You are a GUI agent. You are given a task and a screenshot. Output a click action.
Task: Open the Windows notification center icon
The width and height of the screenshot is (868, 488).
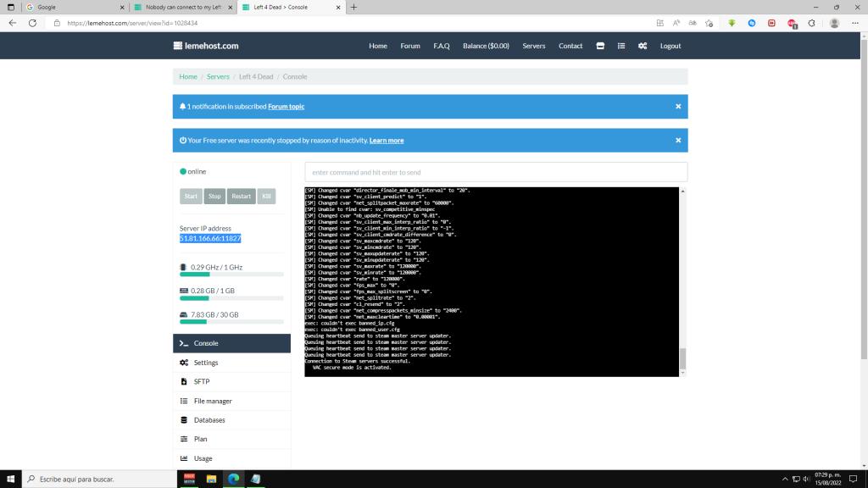(x=854, y=480)
